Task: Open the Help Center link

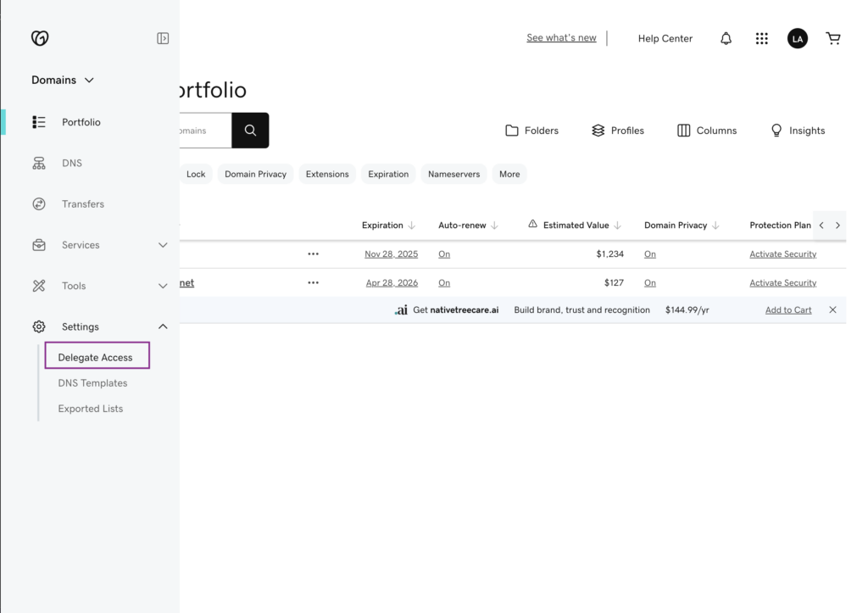Action: (665, 38)
